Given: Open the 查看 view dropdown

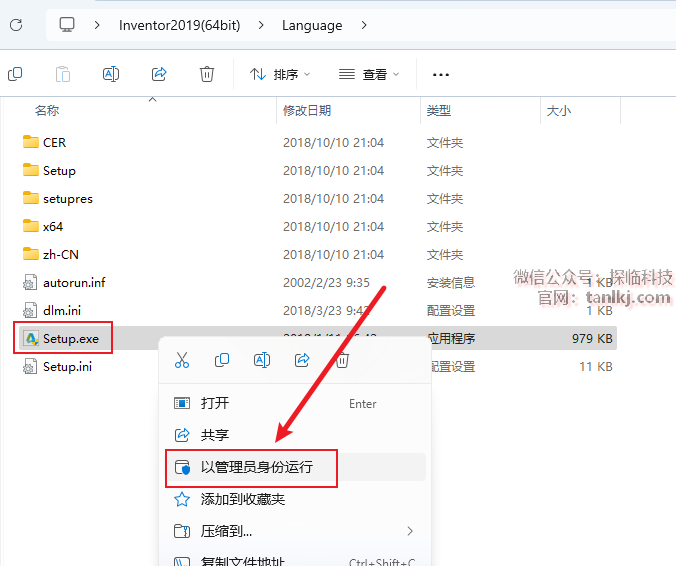Looking at the screenshot, I should [x=369, y=75].
